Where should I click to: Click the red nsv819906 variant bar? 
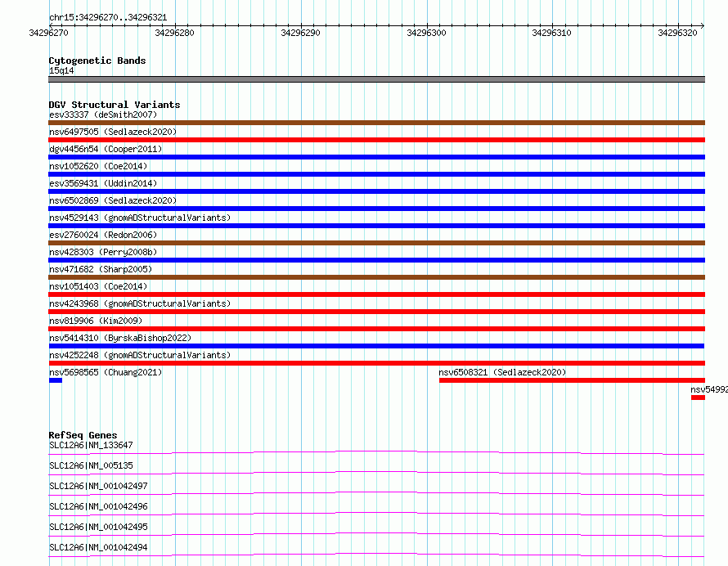coord(376,329)
